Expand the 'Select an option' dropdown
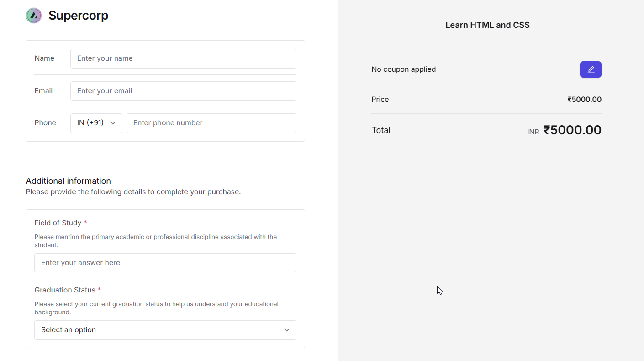The height and width of the screenshot is (361, 644). coord(165,330)
